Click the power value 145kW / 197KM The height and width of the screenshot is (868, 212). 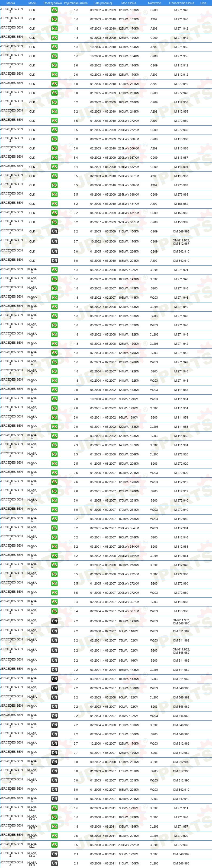coord(129,445)
